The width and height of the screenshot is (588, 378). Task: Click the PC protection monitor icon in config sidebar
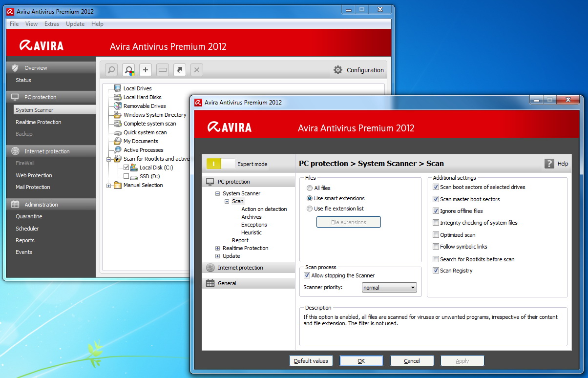(x=210, y=181)
